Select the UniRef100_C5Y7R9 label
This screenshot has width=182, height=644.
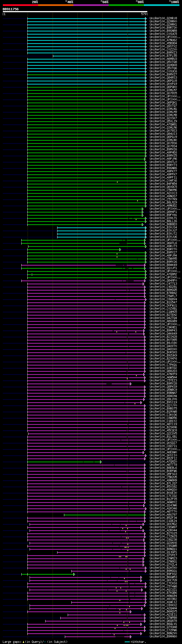(163, 199)
